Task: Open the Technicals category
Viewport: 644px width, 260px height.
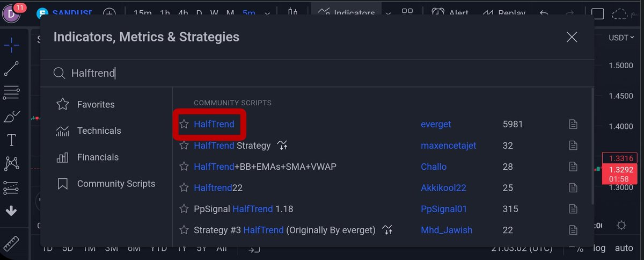Action: tap(106, 131)
